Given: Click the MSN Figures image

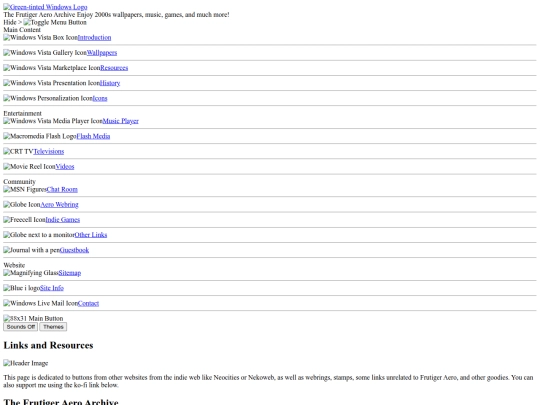Looking at the screenshot, I should coord(25,189).
